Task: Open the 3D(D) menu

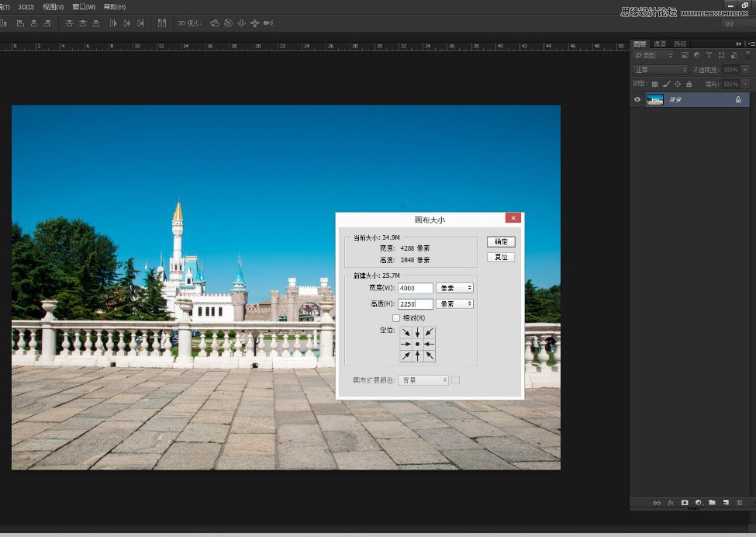Action: 26,7
